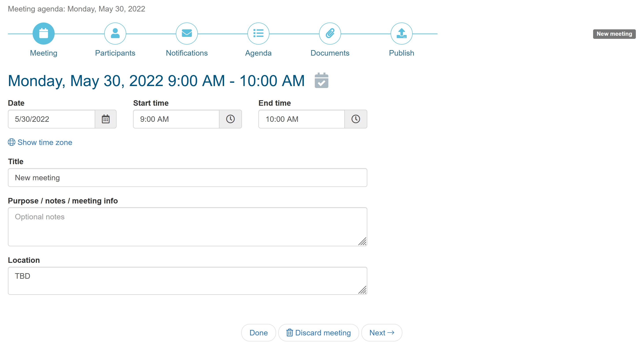Go to the Notifications envelope icon

(187, 34)
